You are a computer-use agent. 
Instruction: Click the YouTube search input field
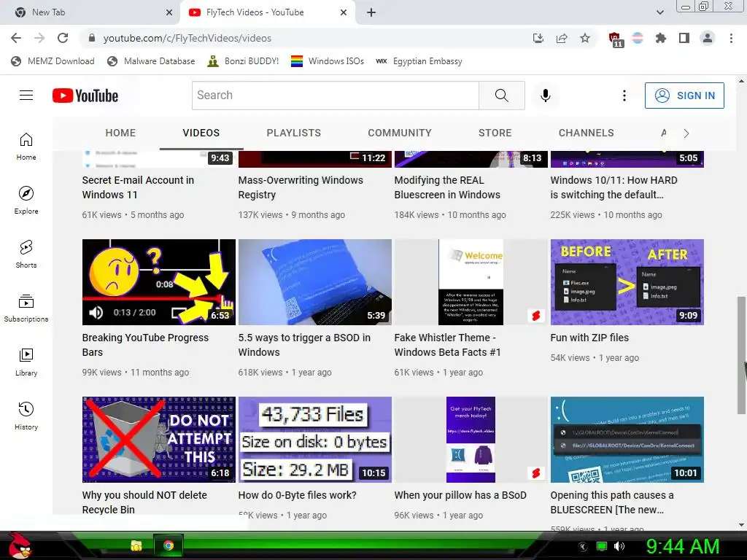tap(336, 96)
